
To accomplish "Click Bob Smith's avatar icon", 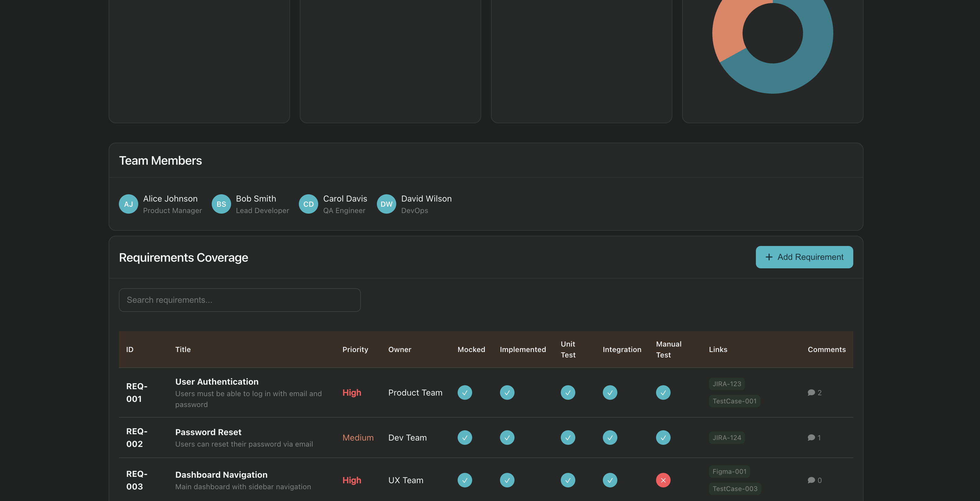I will pos(221,204).
